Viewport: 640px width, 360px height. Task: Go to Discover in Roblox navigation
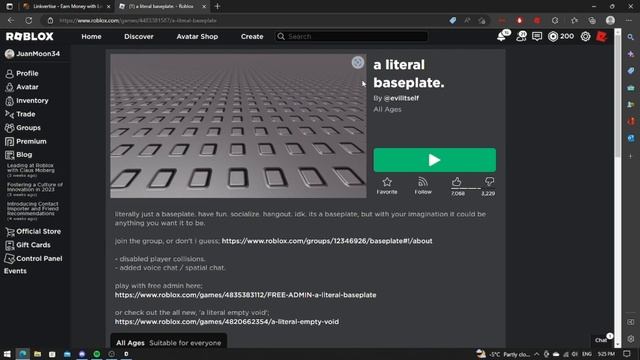click(139, 36)
